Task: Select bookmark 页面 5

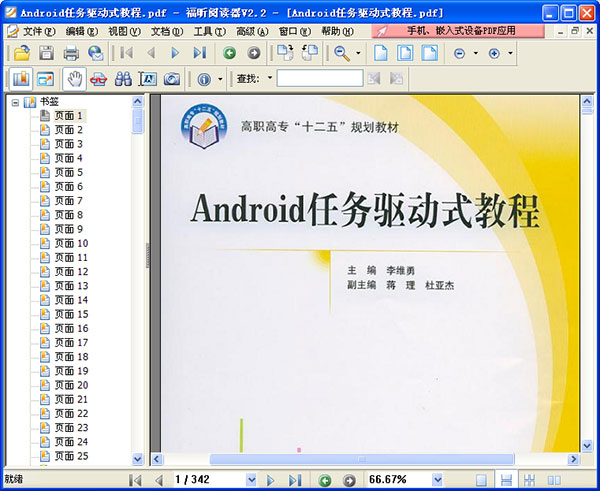Action: coord(68,172)
